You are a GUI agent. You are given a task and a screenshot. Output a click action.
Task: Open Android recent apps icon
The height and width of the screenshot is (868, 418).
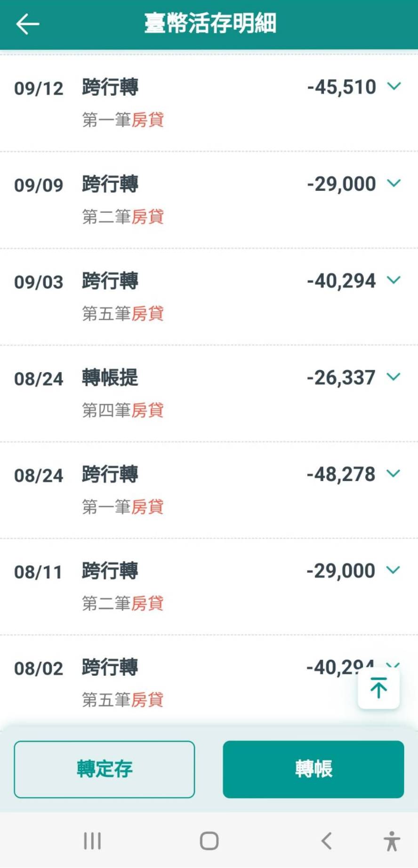(x=92, y=841)
